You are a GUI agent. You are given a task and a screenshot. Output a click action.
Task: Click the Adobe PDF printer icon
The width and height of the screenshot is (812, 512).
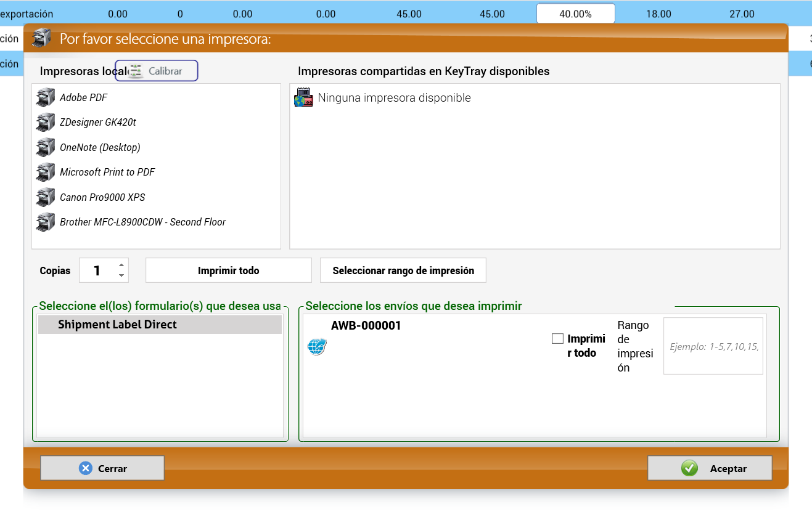pyautogui.click(x=46, y=97)
